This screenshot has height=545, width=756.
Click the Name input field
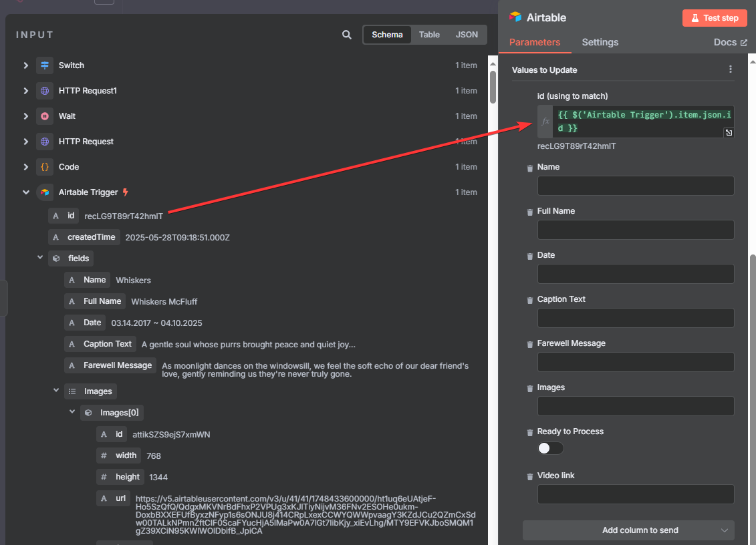click(636, 186)
